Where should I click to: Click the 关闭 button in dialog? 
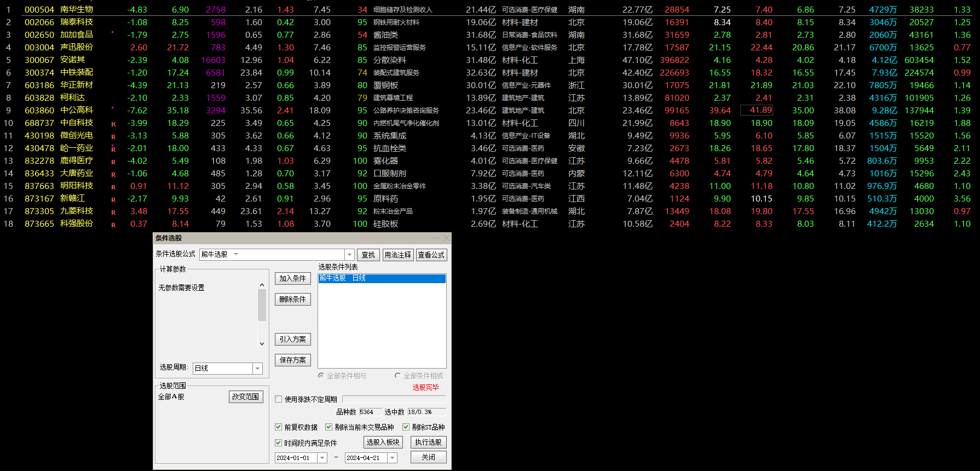[x=429, y=457]
